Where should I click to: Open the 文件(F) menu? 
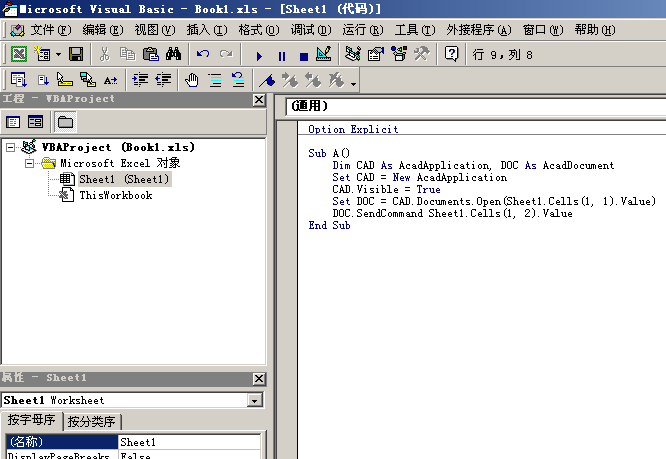point(51,30)
